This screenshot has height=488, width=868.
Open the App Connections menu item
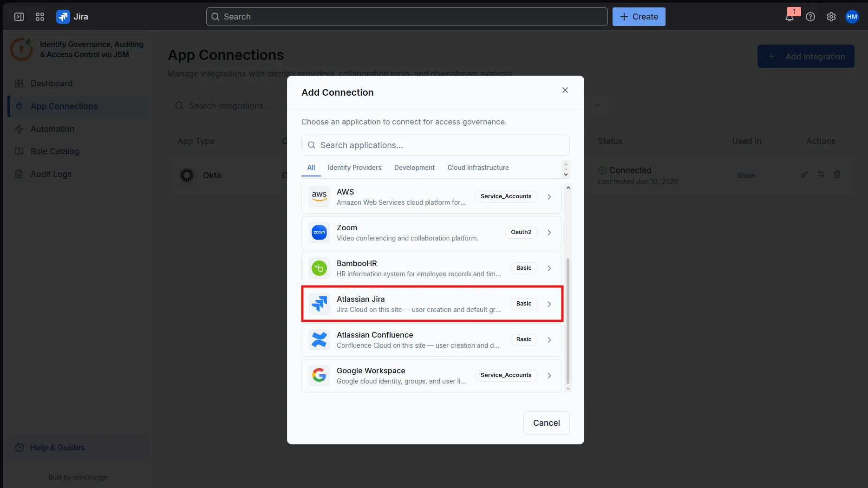[78, 106]
